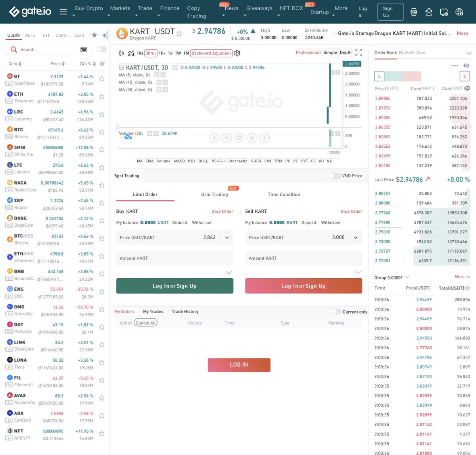Image resolution: width=476 pixels, height=455 pixels.
Task: Switch to the ALTS coin tab
Action: click(30, 35)
